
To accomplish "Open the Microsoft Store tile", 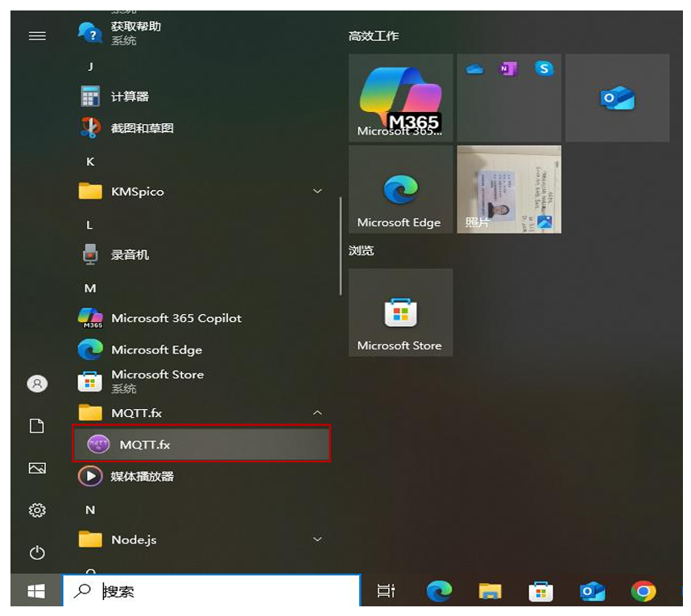I will (400, 312).
